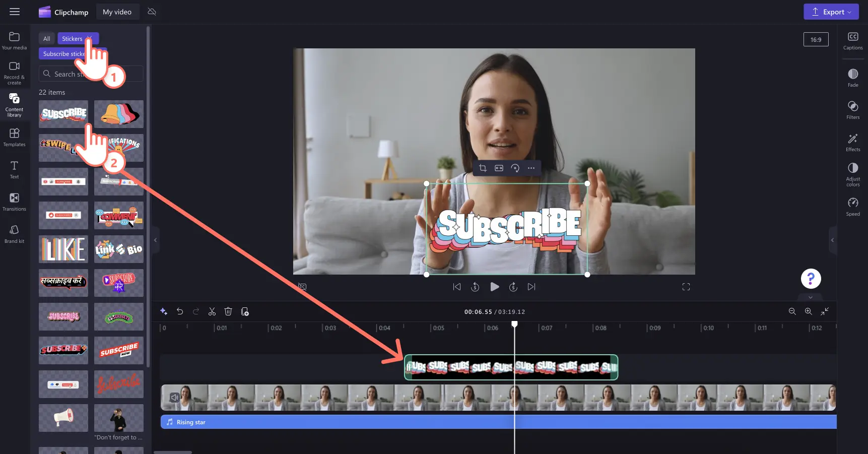The image size is (868, 454).
Task: Click the timeline horizontal scrollbar
Action: click(173, 452)
